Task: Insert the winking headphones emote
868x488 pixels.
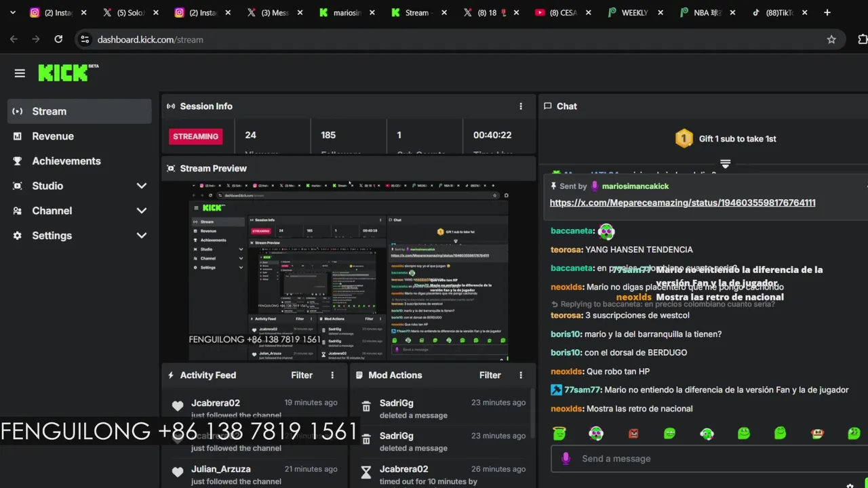Action: tap(707, 433)
